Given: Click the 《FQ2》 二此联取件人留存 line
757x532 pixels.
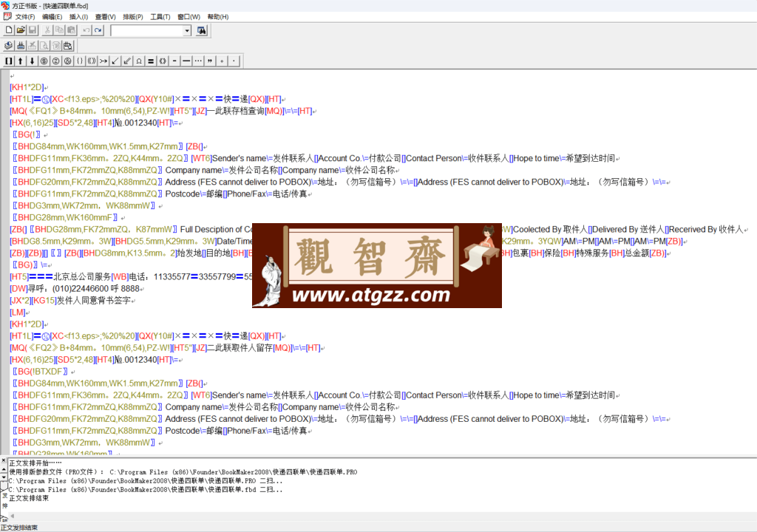Looking at the screenshot, I should (167, 348).
